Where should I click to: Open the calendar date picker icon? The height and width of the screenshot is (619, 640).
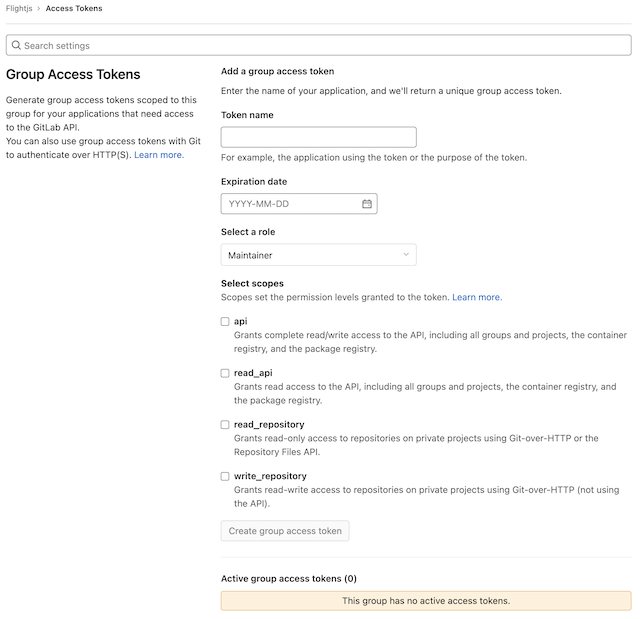coord(367,204)
